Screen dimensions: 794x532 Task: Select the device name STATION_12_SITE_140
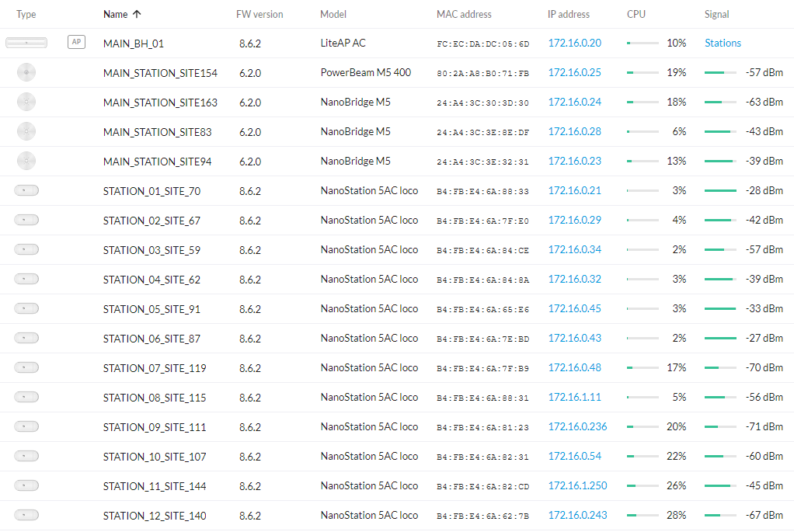(x=155, y=515)
